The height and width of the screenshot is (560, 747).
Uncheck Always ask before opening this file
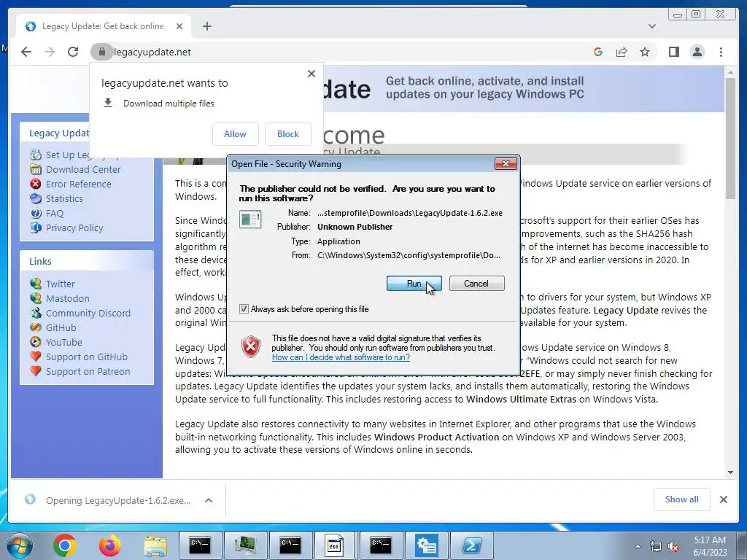click(244, 309)
